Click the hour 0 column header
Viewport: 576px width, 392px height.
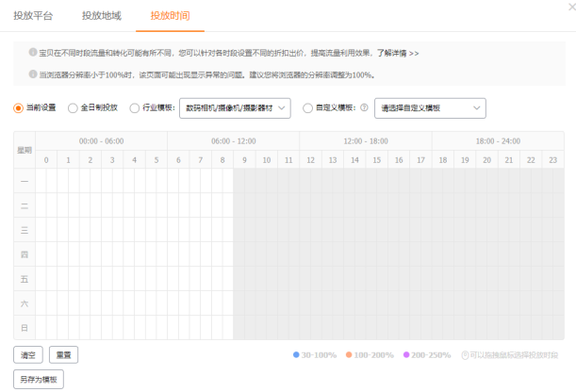(x=46, y=159)
